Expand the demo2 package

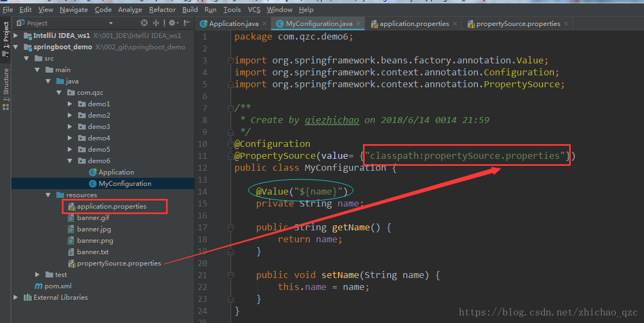point(70,115)
